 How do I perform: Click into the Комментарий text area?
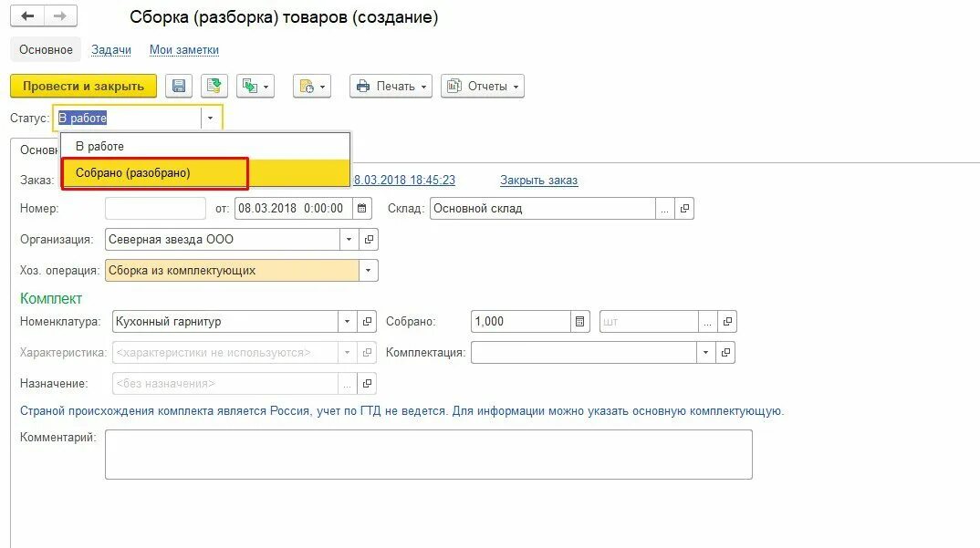click(429, 454)
